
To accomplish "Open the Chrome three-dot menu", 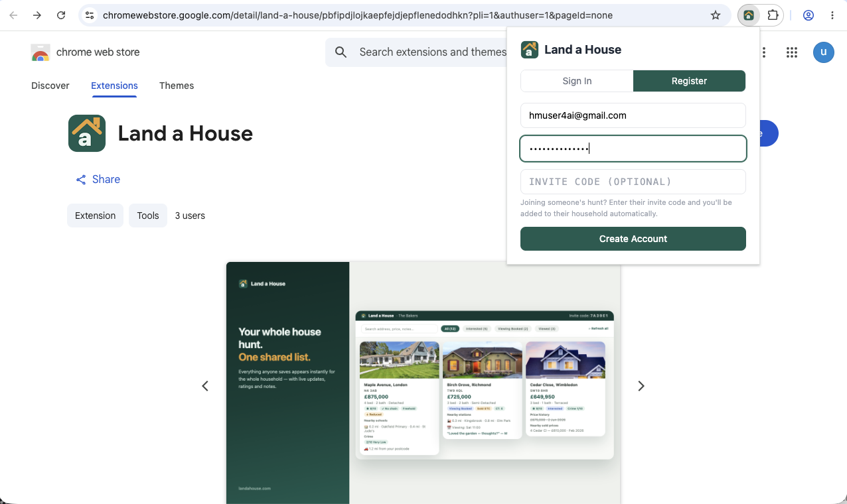I will coord(832,15).
